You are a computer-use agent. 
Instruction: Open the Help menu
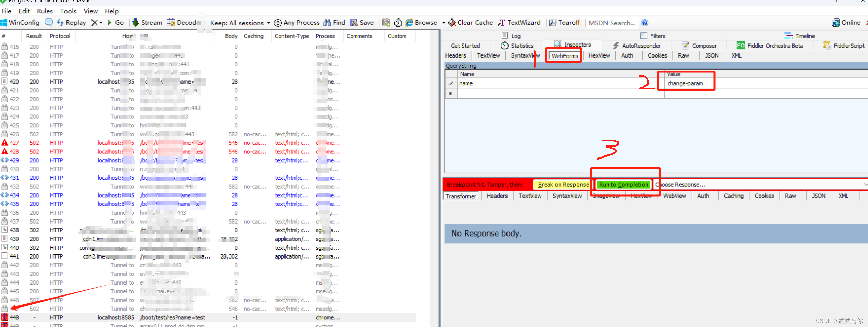(x=112, y=11)
